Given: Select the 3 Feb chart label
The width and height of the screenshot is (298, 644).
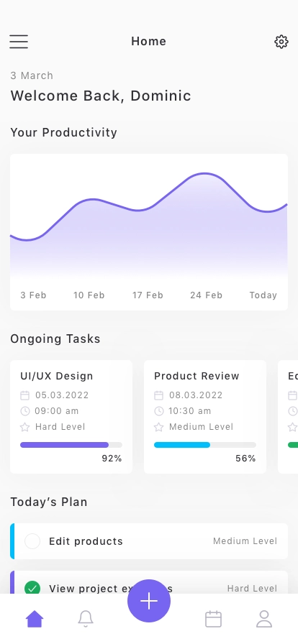Looking at the screenshot, I should pyautogui.click(x=33, y=295).
